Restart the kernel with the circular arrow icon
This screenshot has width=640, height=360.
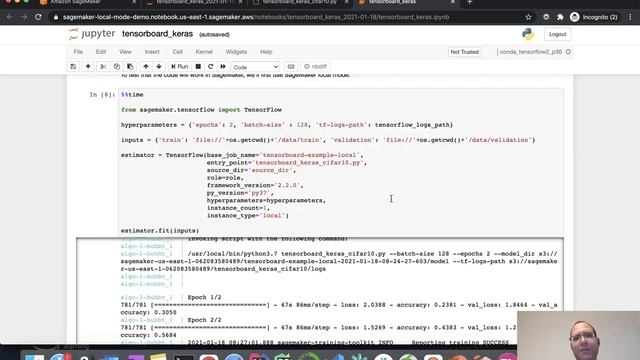pos(211,67)
